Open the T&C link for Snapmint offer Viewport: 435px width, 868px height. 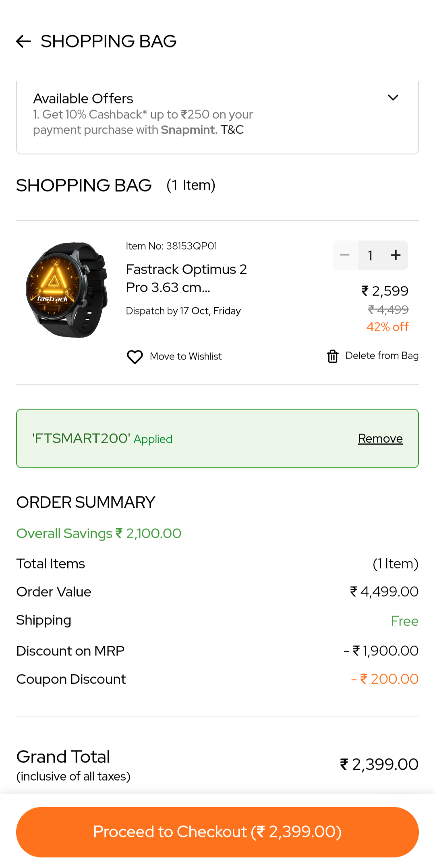232,130
